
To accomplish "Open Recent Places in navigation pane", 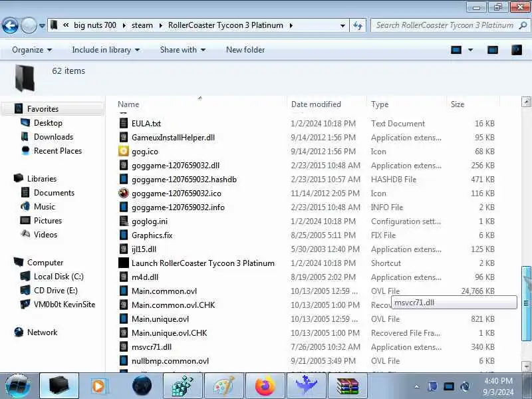I will [x=58, y=151].
